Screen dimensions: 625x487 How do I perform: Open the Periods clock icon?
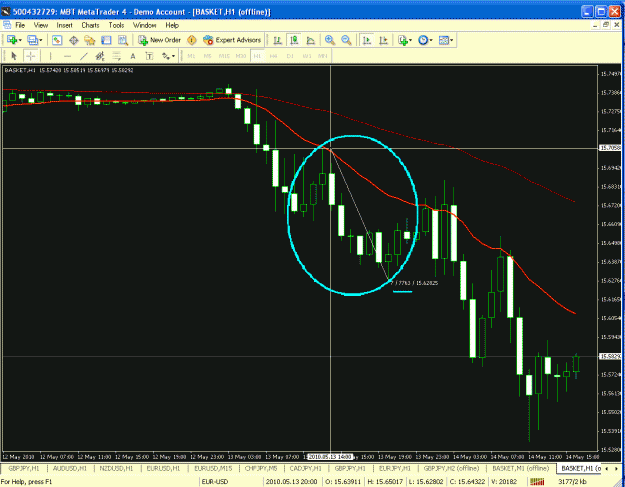(x=422, y=40)
